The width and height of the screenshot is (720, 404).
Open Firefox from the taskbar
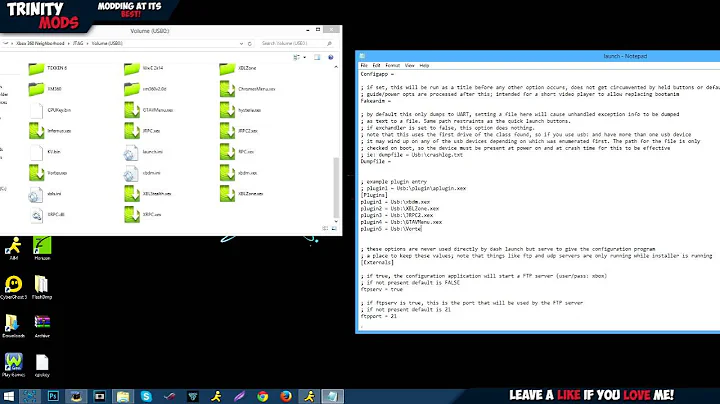click(x=286, y=396)
